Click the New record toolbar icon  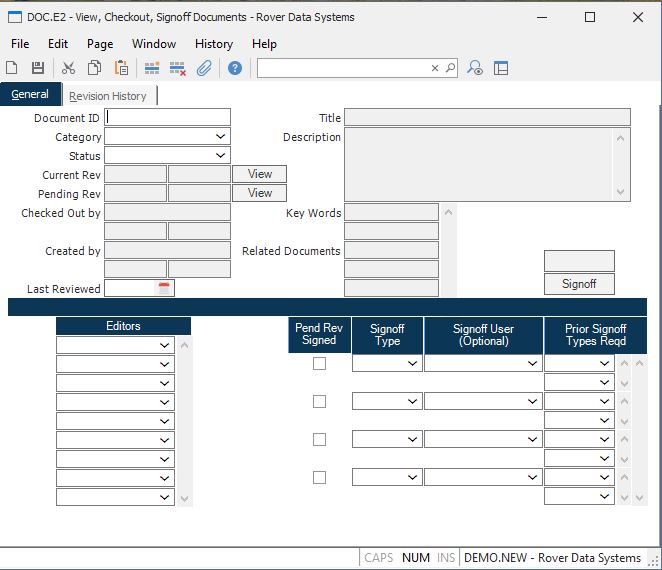pos(12,68)
